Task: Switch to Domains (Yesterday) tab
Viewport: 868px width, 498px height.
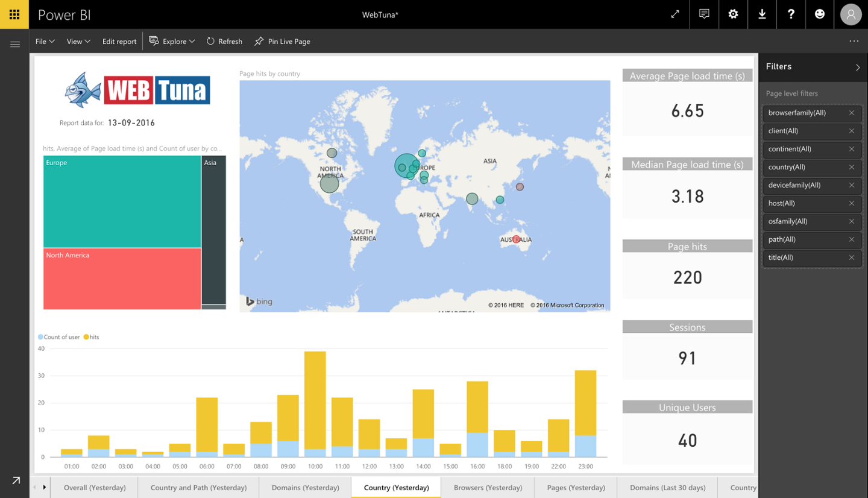Action: pos(305,487)
